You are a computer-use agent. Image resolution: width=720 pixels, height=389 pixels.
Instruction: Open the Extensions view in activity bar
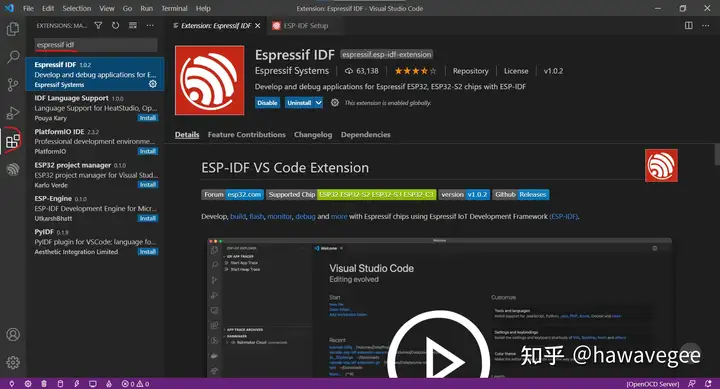tap(13, 141)
